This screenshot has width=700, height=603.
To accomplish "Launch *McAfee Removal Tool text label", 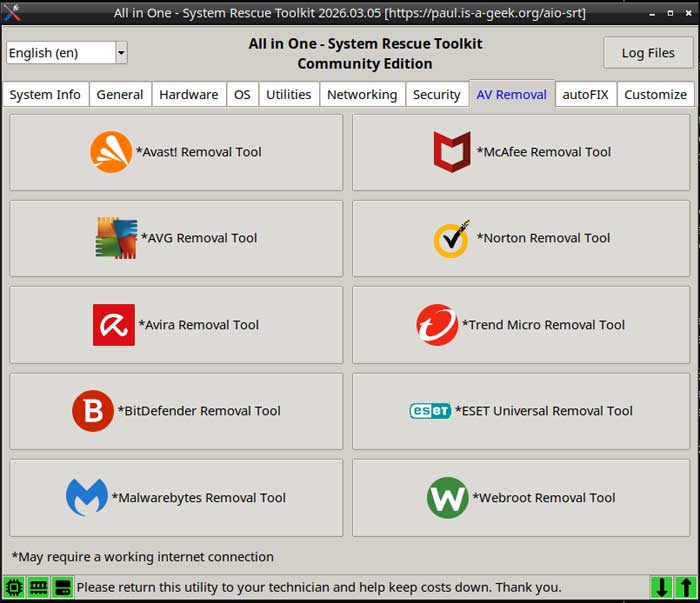I will coord(543,152).
